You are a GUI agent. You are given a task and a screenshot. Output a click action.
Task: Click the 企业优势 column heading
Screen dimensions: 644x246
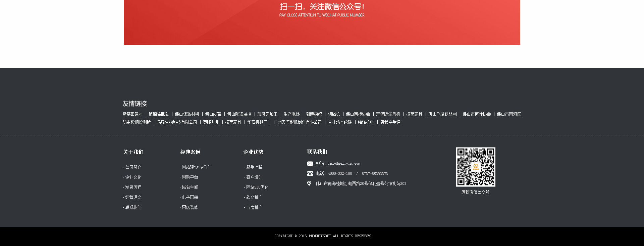point(253,152)
